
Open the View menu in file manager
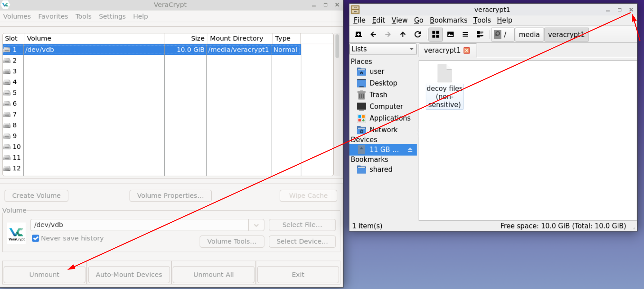pyautogui.click(x=399, y=20)
